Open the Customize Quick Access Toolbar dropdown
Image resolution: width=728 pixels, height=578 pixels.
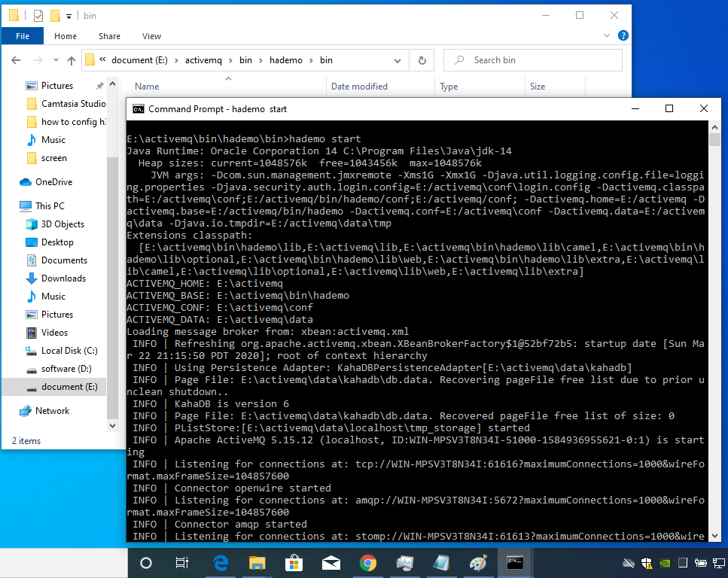click(69, 15)
